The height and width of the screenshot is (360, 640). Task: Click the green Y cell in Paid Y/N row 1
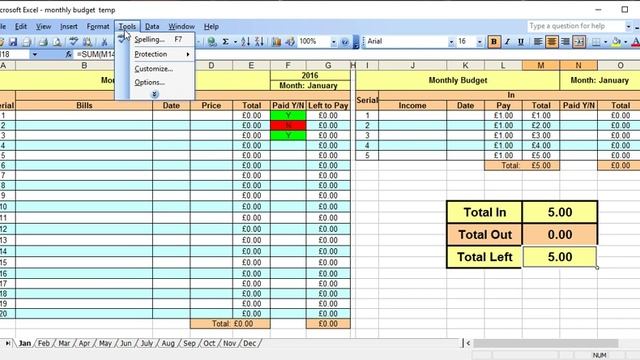288,116
